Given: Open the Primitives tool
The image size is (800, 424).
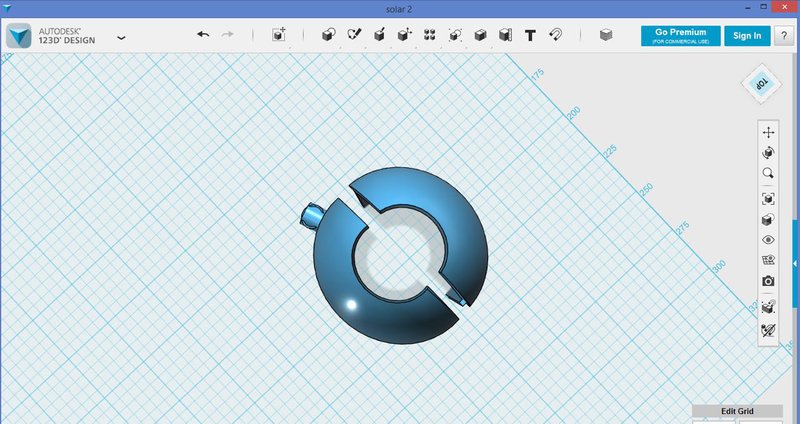Looking at the screenshot, I should [x=327, y=35].
